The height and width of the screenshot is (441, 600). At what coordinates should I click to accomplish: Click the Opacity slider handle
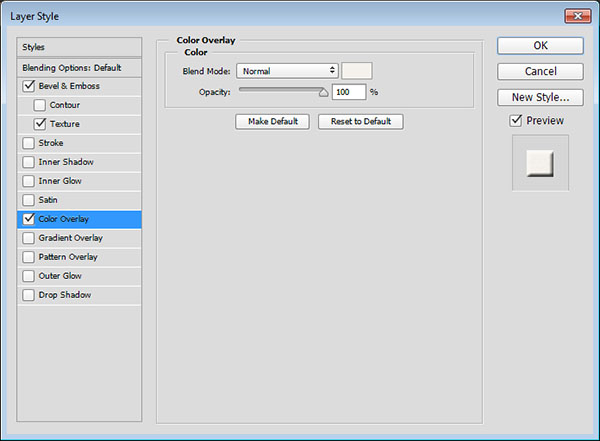tap(323, 91)
